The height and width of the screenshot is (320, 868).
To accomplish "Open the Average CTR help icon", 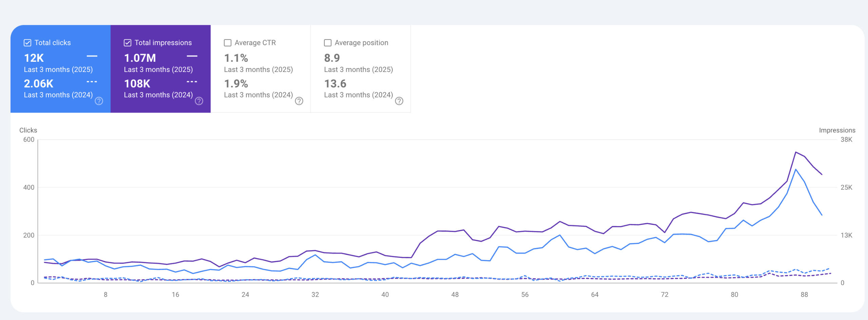I will (x=298, y=101).
